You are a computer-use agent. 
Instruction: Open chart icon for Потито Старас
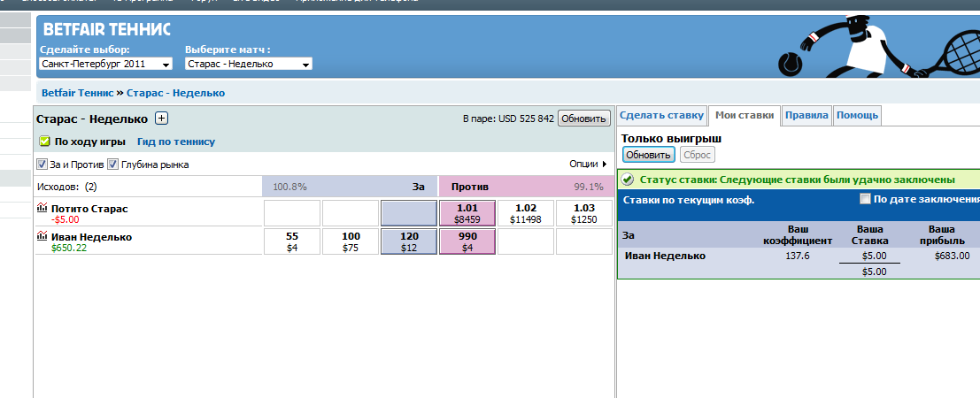(42, 208)
